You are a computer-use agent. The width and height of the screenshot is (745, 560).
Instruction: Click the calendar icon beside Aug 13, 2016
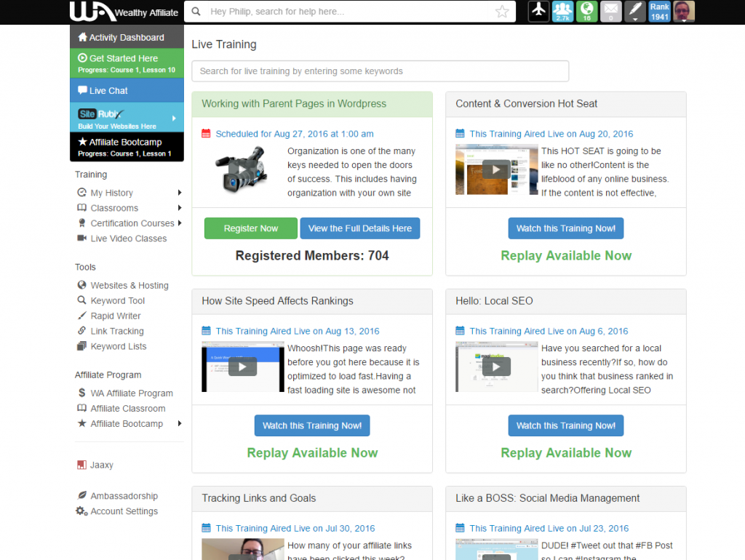pos(206,331)
